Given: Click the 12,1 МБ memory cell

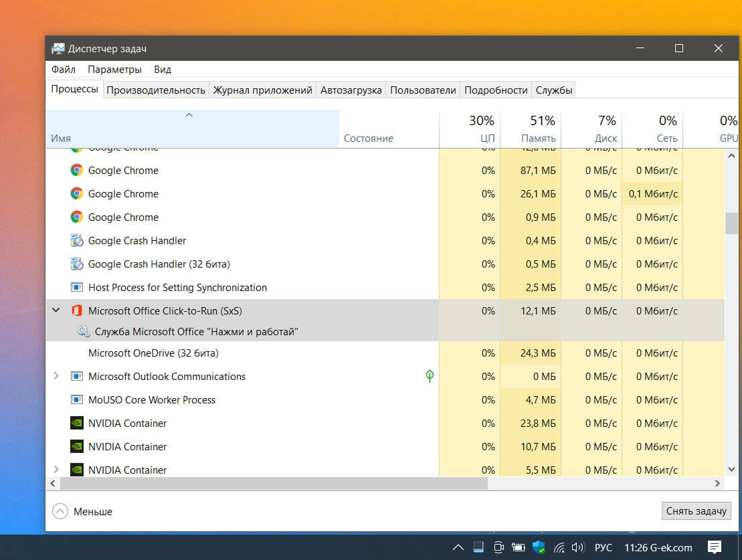Looking at the screenshot, I should click(x=531, y=310).
